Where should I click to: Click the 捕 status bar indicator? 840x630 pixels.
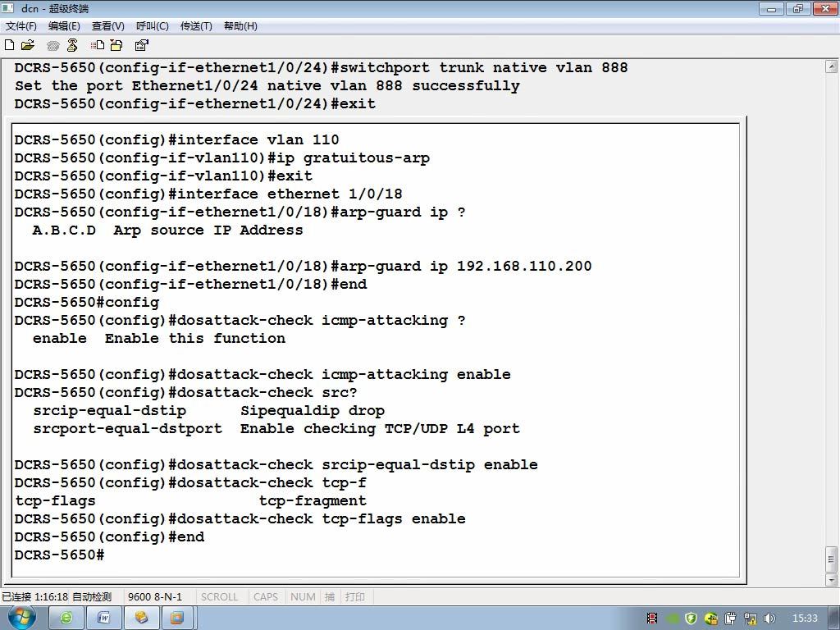point(330,596)
